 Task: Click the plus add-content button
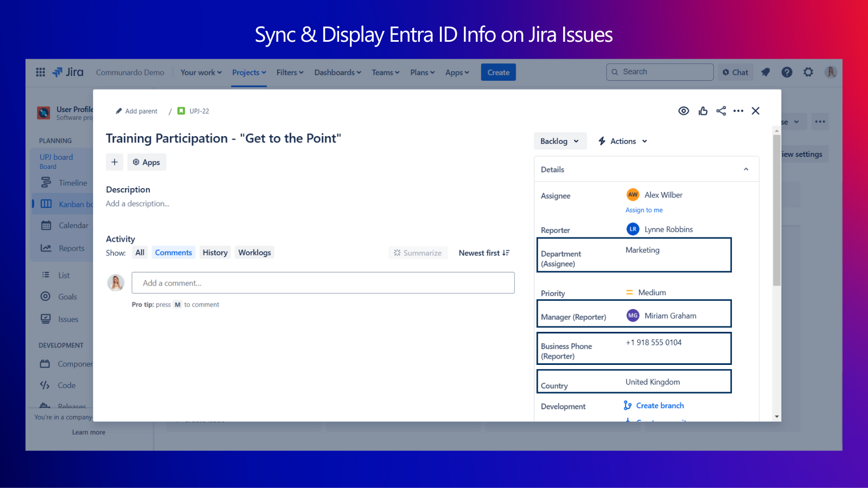(x=114, y=162)
